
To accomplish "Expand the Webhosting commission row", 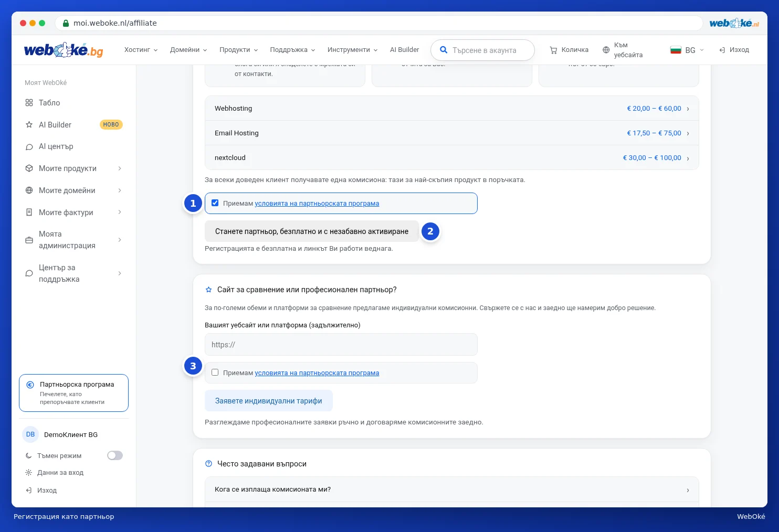I will (451, 109).
